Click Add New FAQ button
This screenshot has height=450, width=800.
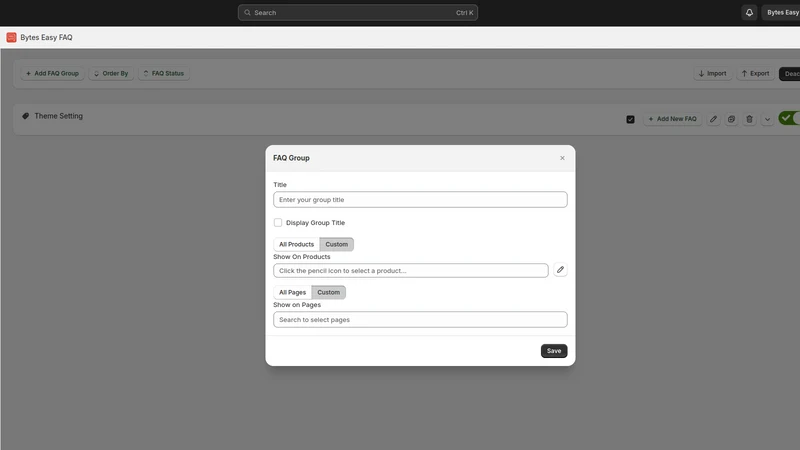coord(672,119)
